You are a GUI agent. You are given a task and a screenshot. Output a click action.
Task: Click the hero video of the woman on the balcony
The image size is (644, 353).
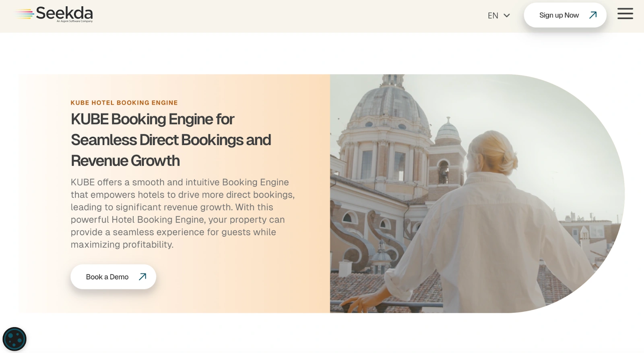477,193
